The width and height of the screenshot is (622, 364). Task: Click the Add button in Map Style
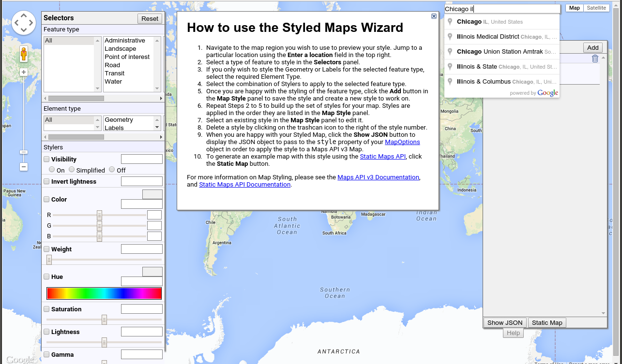593,47
